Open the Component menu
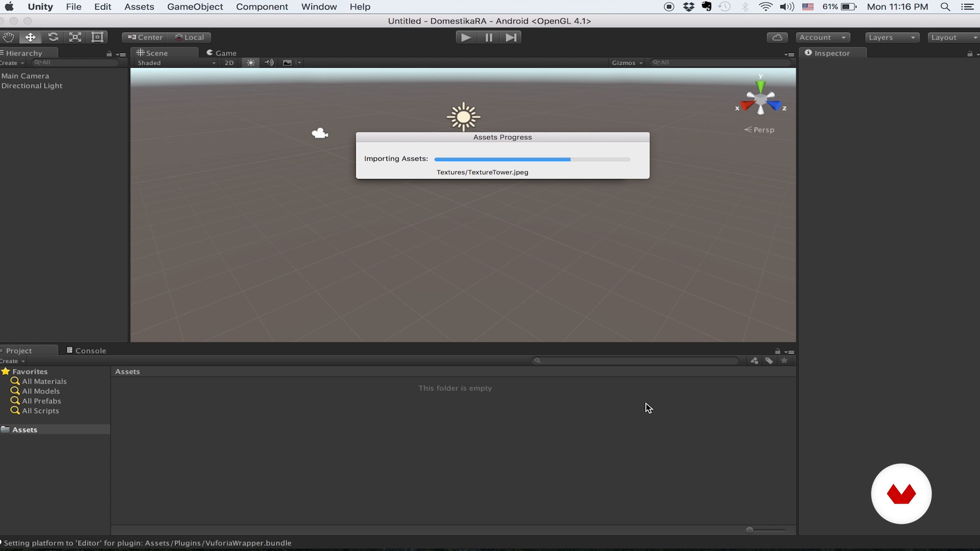Image resolution: width=980 pixels, height=551 pixels. point(262,7)
